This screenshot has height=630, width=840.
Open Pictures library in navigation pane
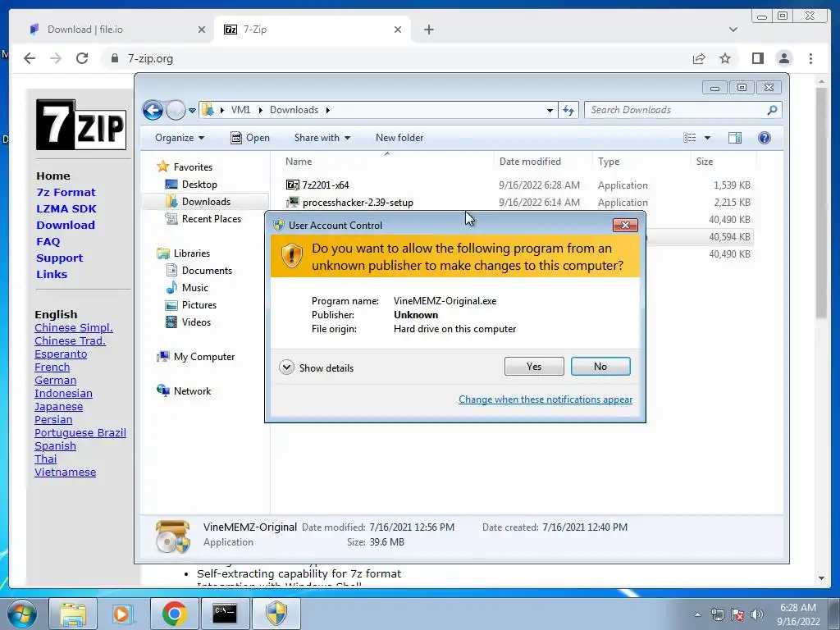pyautogui.click(x=190, y=305)
